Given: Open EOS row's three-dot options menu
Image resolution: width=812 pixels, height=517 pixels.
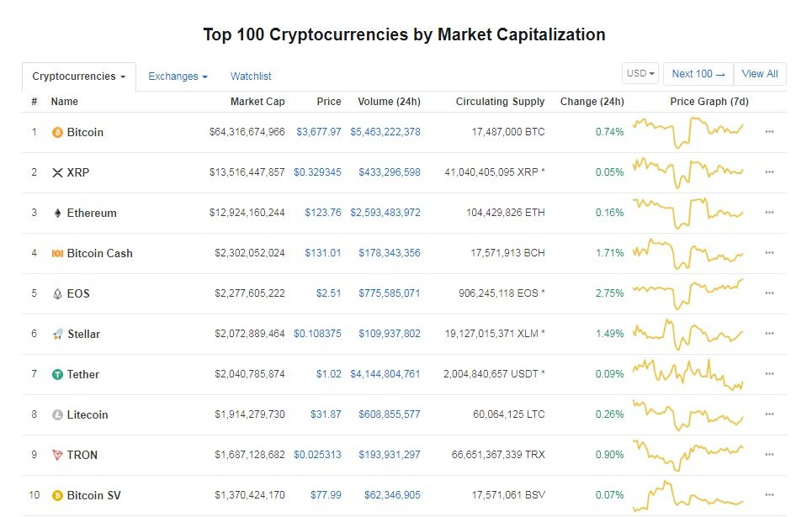Looking at the screenshot, I should (x=769, y=293).
